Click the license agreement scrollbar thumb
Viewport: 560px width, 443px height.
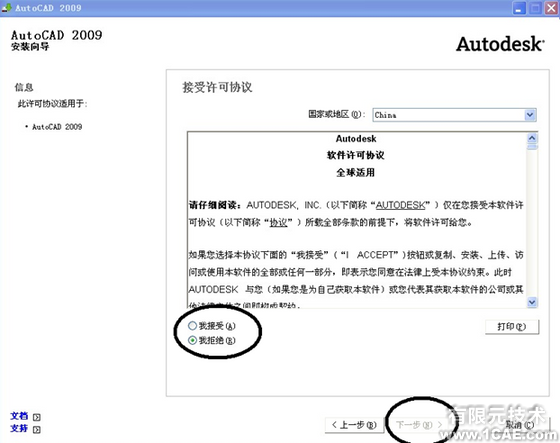coord(532,147)
